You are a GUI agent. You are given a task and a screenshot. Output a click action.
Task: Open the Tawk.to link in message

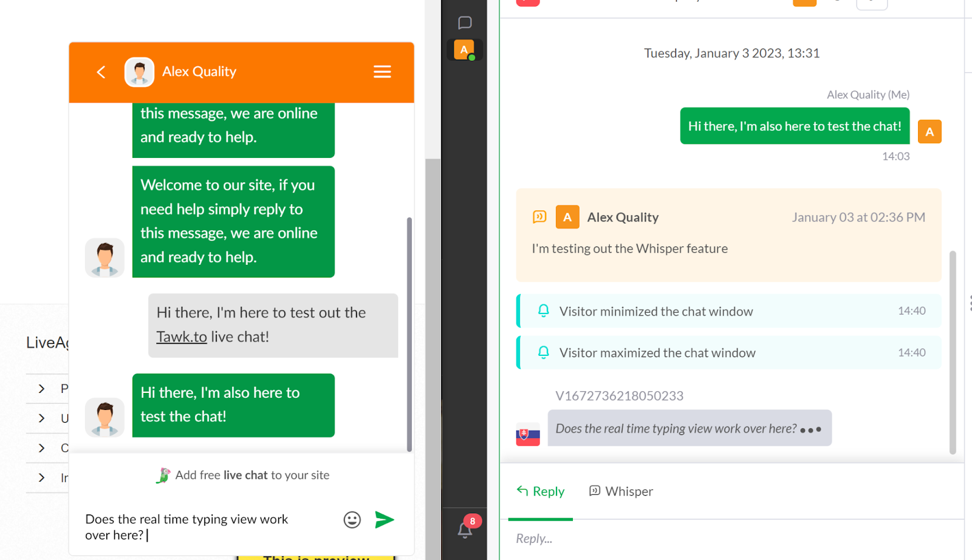[x=182, y=337]
